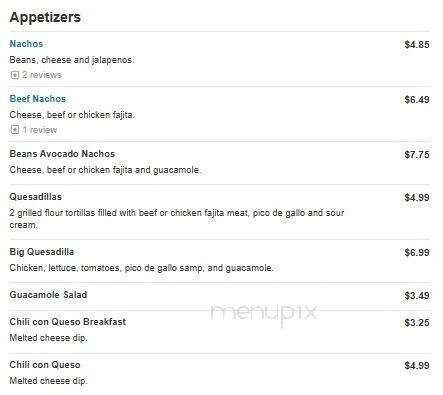Click the $6.99 Big Quesadilla price

417,253
